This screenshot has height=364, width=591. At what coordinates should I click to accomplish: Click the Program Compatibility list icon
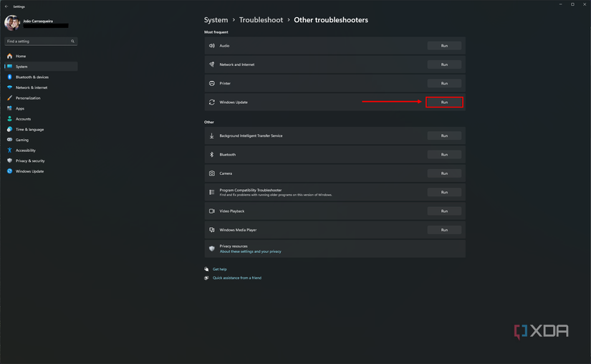(x=212, y=192)
